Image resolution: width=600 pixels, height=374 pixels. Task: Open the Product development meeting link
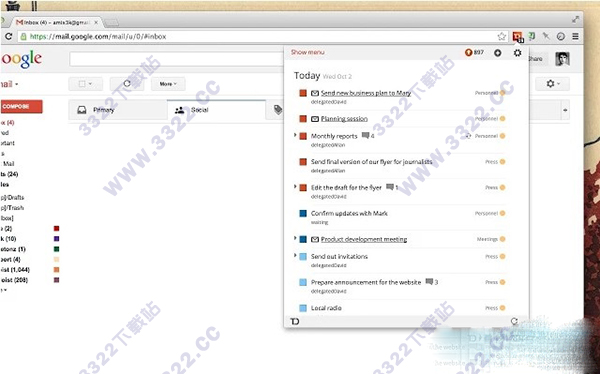coord(364,239)
